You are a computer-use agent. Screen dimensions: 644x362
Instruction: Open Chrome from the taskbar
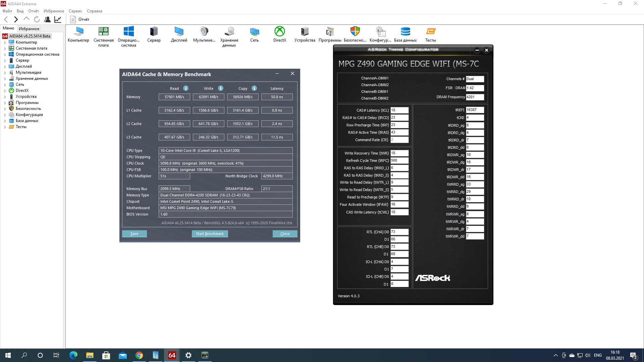pos(139,355)
